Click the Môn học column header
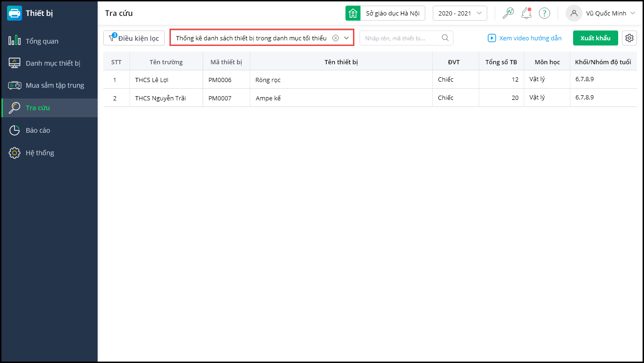Image resolution: width=644 pixels, height=363 pixels. (x=547, y=62)
